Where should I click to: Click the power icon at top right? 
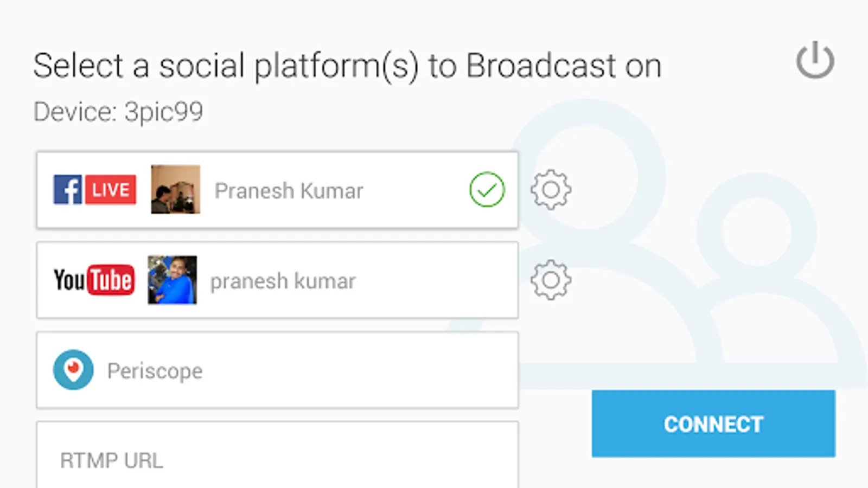click(815, 60)
